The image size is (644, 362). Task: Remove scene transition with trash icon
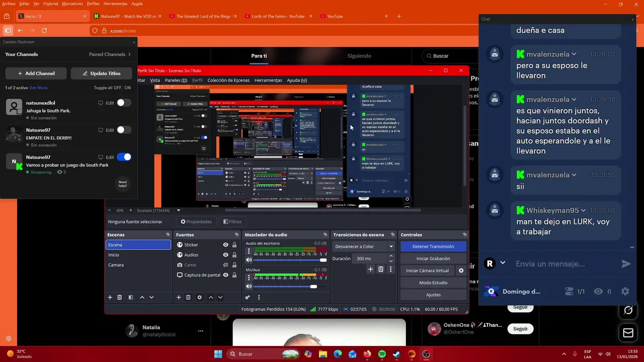pyautogui.click(x=381, y=269)
